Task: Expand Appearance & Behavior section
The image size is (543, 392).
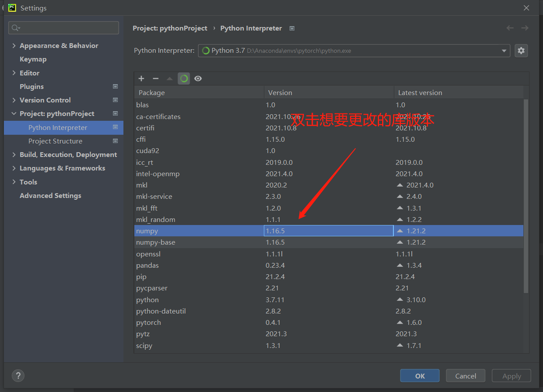Action: pyautogui.click(x=14, y=46)
